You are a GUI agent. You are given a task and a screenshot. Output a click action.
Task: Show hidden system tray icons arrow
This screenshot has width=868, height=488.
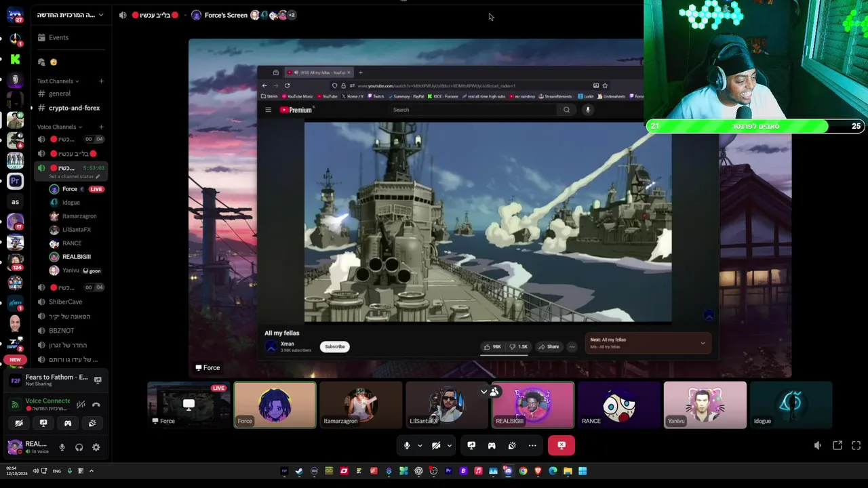pos(91,471)
